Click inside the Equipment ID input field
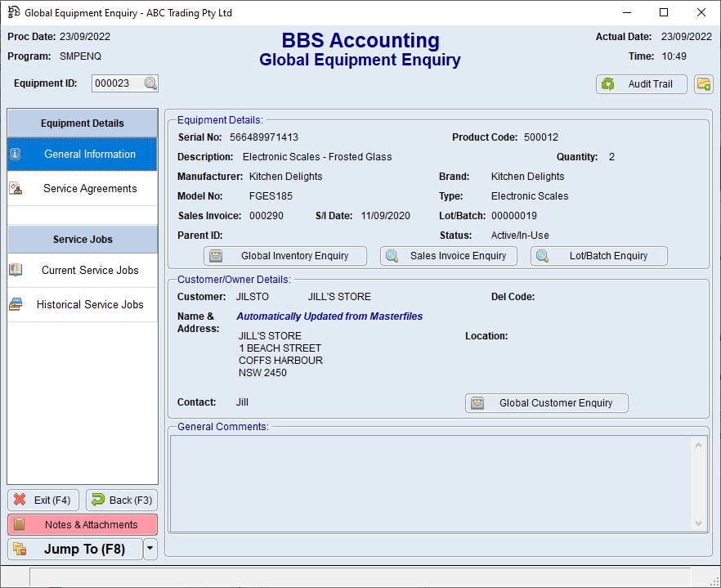This screenshot has width=721, height=588. [x=119, y=83]
